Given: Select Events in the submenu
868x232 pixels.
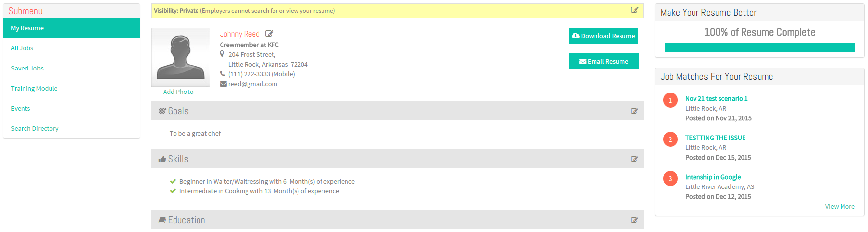Looking at the screenshot, I should [72, 108].
